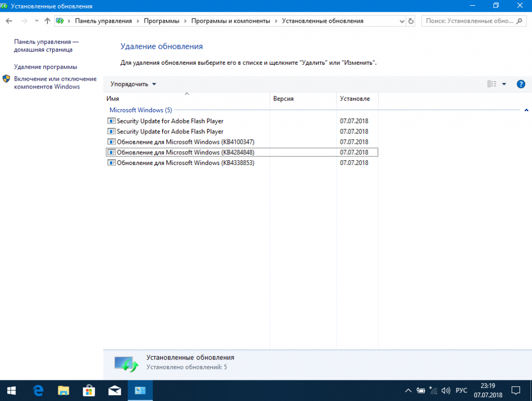This screenshot has width=532, height=401.
Task: Collapse the 'Microsoft Windows (5)' group
Action: pyautogui.click(x=141, y=110)
